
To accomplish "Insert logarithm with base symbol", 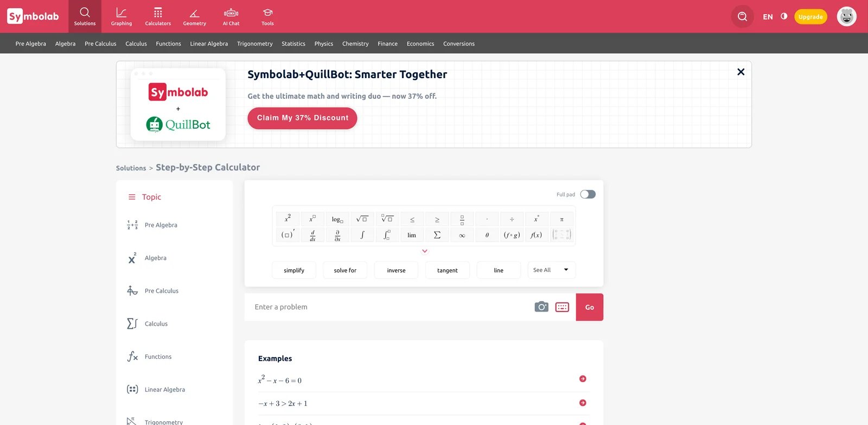I will click(337, 219).
